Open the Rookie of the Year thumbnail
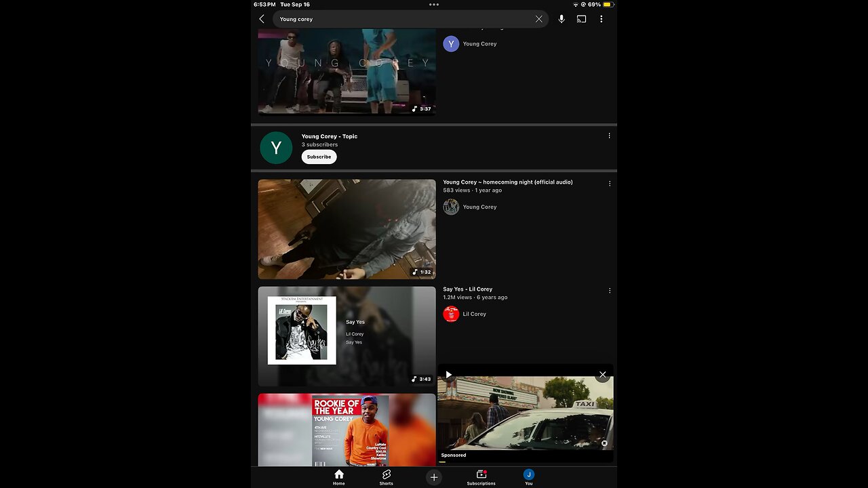Screen dimensions: 868x488 (x=347, y=430)
